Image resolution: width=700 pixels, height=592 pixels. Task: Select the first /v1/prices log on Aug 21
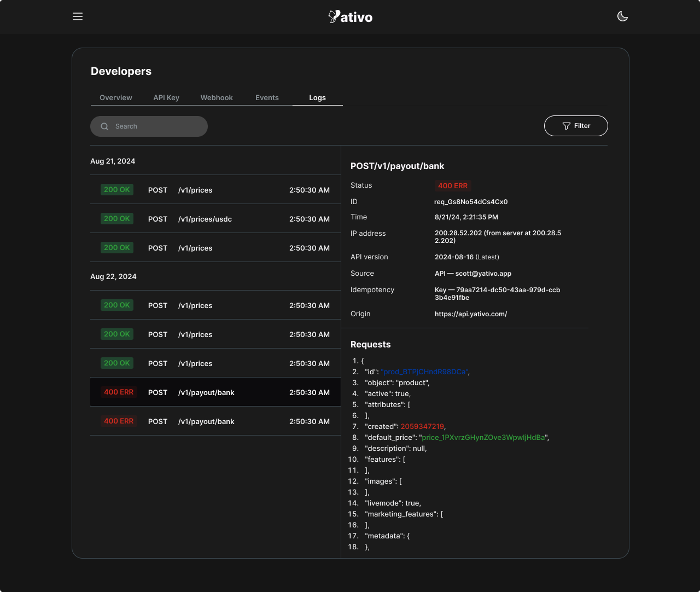click(x=215, y=190)
